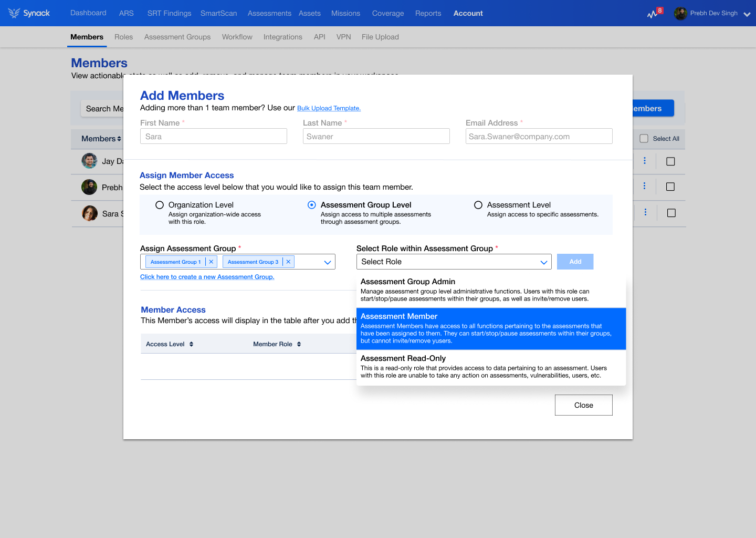Screen dimensions: 756x538
Task: Focus the Email Address input field
Action: click(x=539, y=136)
